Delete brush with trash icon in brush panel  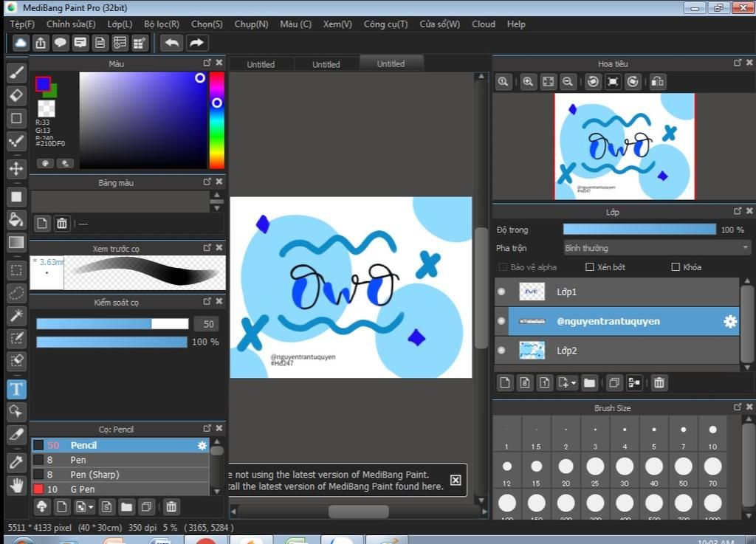coord(171,506)
